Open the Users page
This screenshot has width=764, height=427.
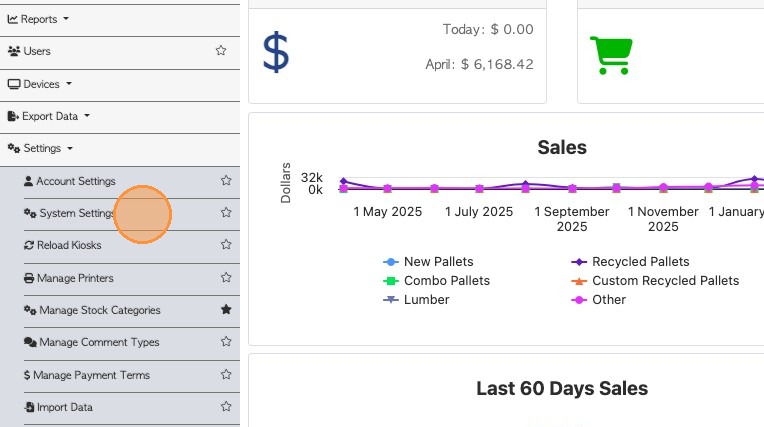(36, 51)
